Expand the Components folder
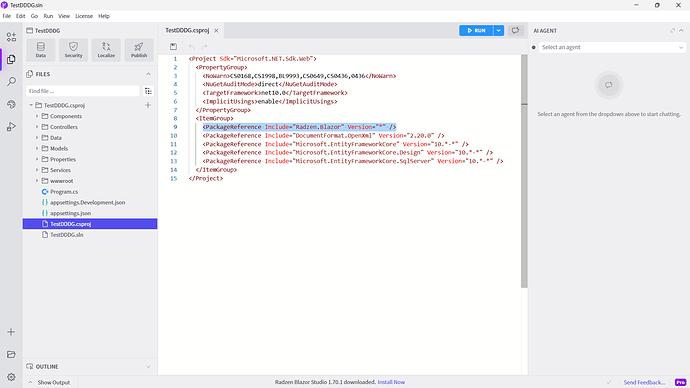Image resolution: width=690 pixels, height=388 pixels. [x=37, y=116]
